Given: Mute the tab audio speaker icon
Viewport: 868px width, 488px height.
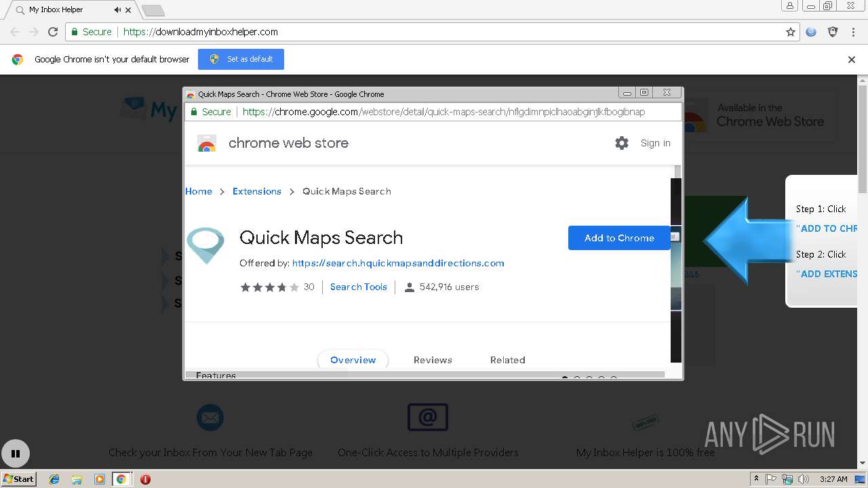Looking at the screenshot, I should click(118, 10).
